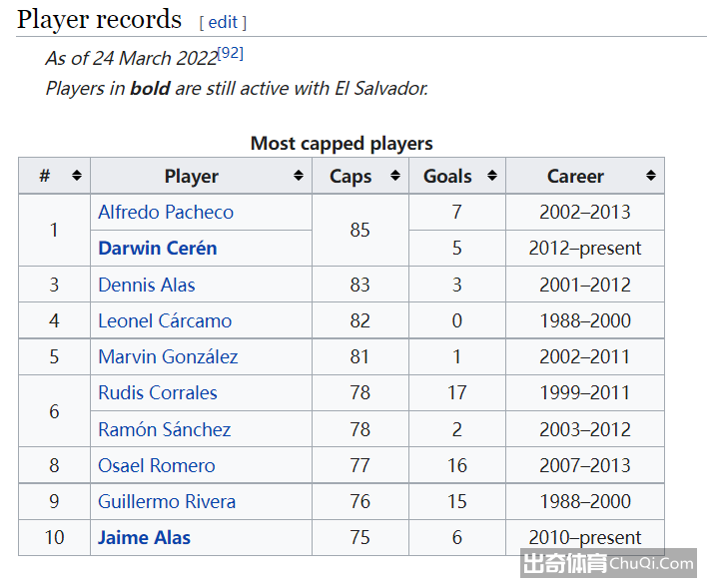Viewport: 707px width, 588px height.
Task: Open Rudis Corrales player page
Action: tap(158, 392)
